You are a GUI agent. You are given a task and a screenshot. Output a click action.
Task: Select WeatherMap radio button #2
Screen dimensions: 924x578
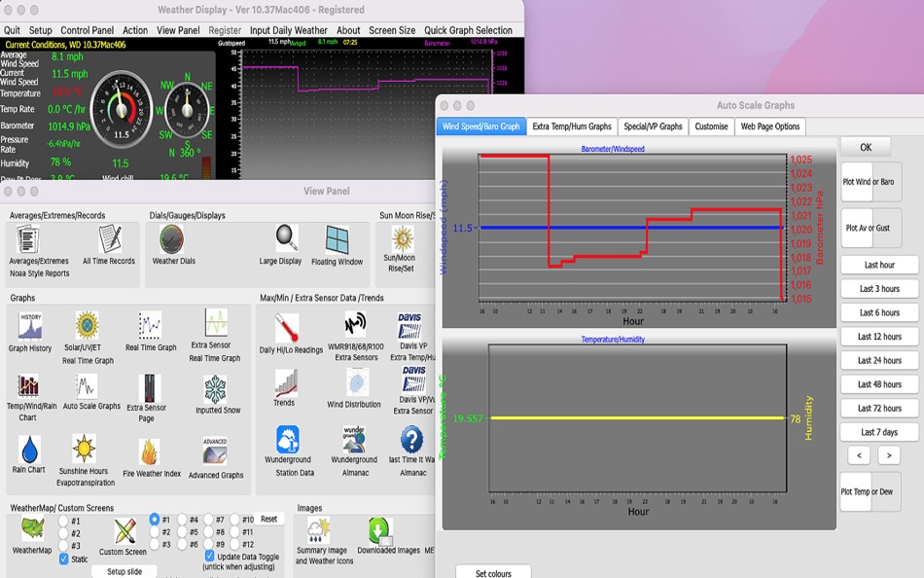point(63,533)
